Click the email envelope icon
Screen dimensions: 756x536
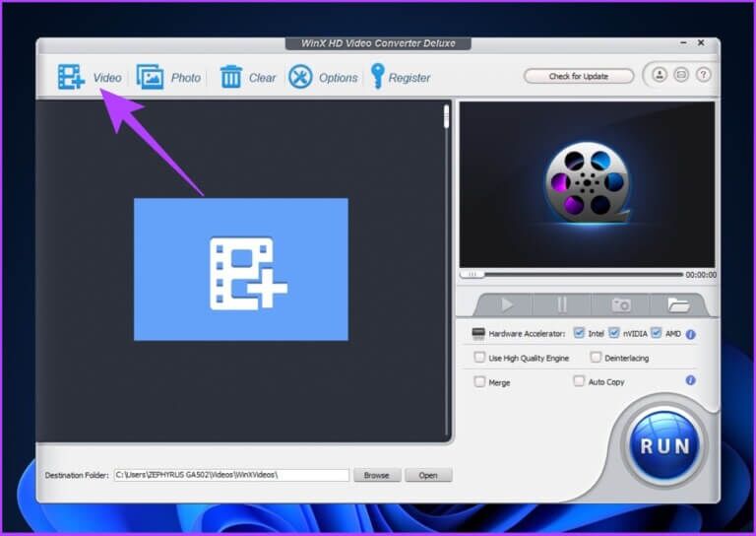[681, 75]
